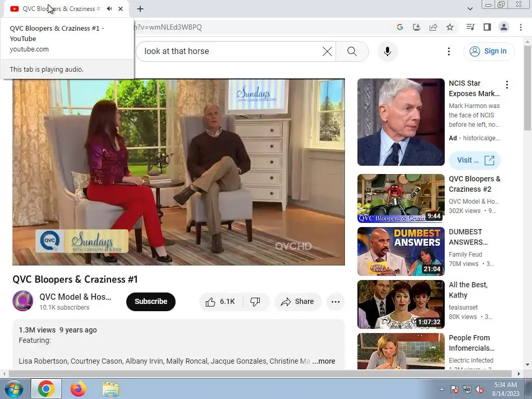Screen dimensions: 532x399
Task: Open QVC Model & Hos... channel name
Action: tap(75, 297)
